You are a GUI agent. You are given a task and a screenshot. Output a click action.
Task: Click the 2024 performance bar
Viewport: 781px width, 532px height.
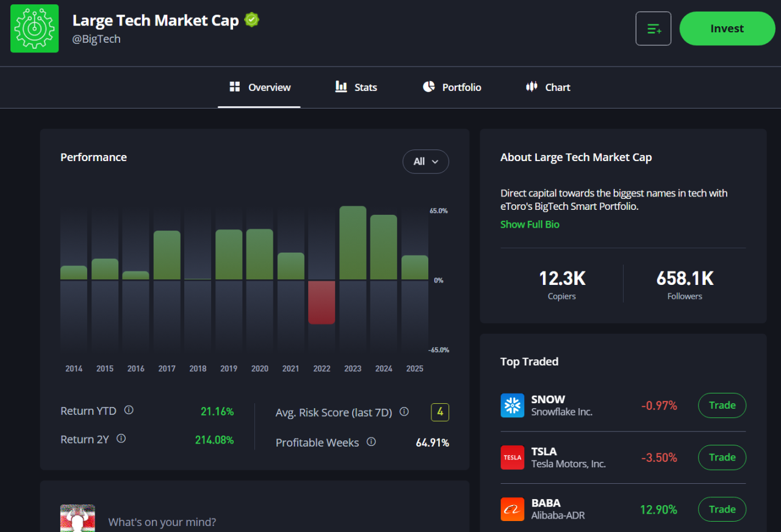384,247
